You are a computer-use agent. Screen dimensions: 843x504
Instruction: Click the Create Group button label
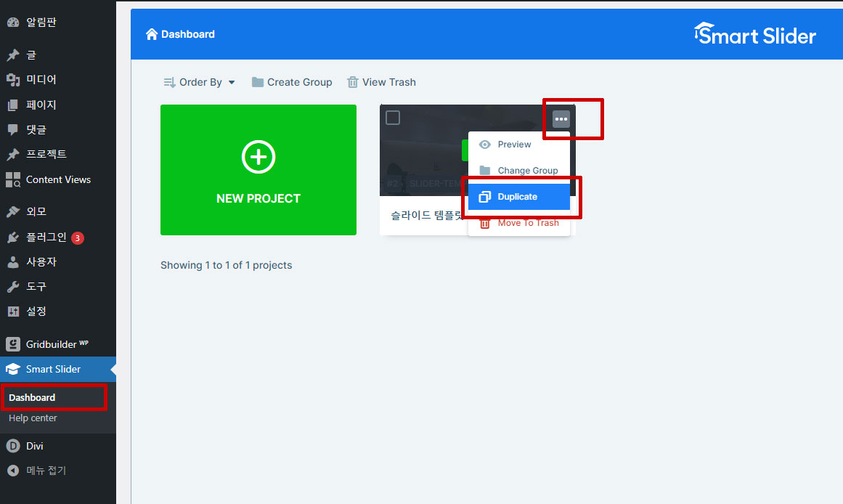tap(299, 82)
